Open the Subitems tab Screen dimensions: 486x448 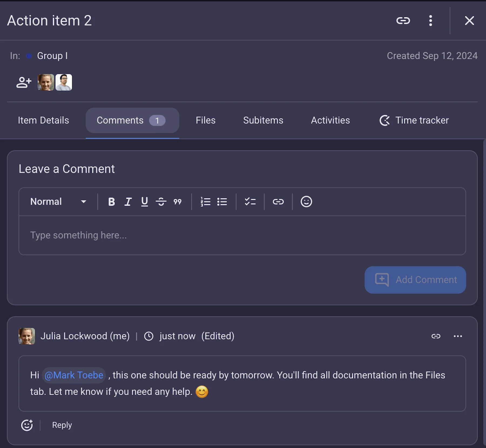[263, 120]
